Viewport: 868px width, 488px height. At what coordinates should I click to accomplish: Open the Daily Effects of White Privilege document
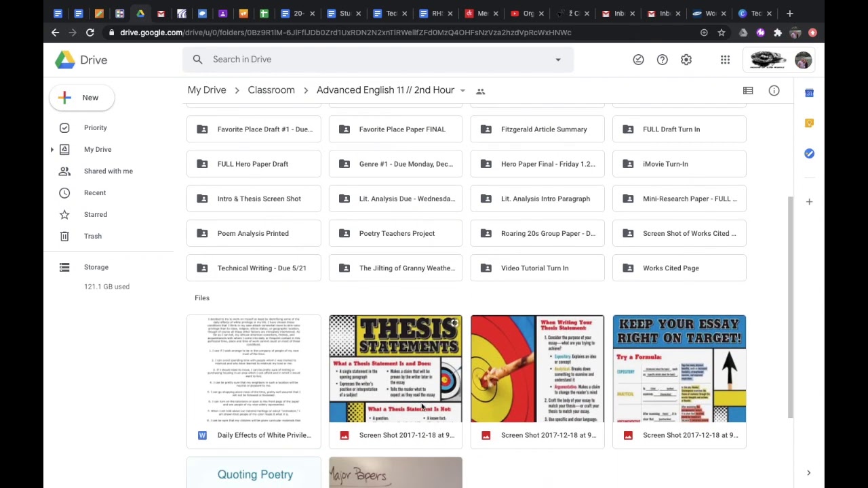click(x=254, y=382)
